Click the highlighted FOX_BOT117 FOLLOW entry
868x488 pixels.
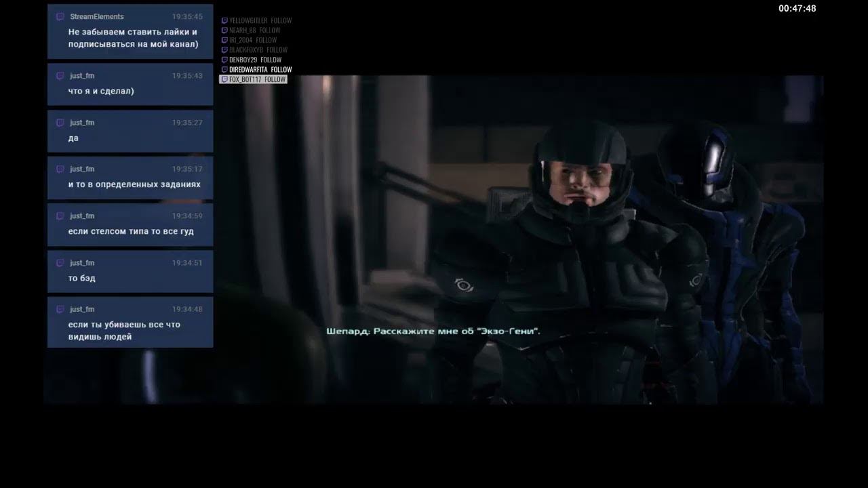click(x=254, y=79)
